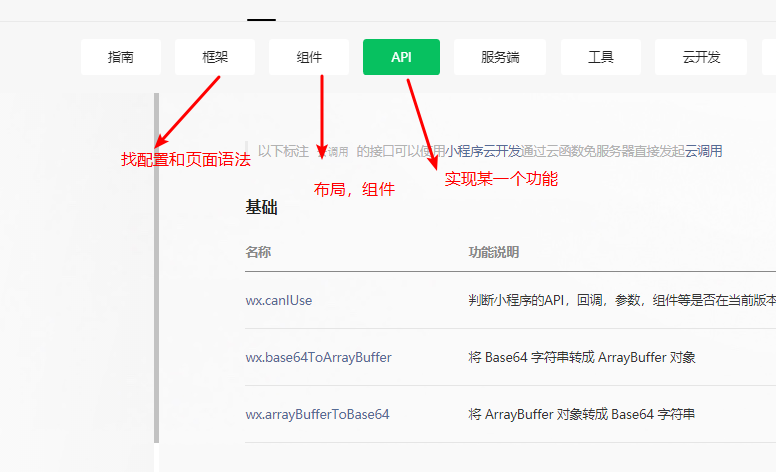Open the 工具 tab
The image size is (776, 472).
[x=601, y=57]
